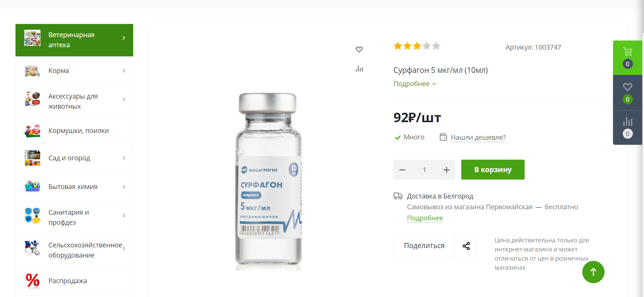
Task: Add Сурфагон to favorites via heart icon
Action: click(359, 49)
